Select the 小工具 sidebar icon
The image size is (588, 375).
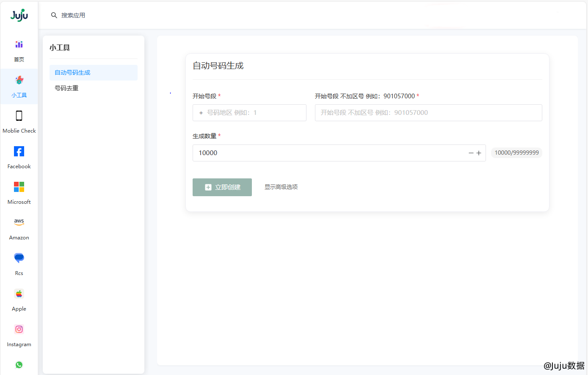(19, 81)
